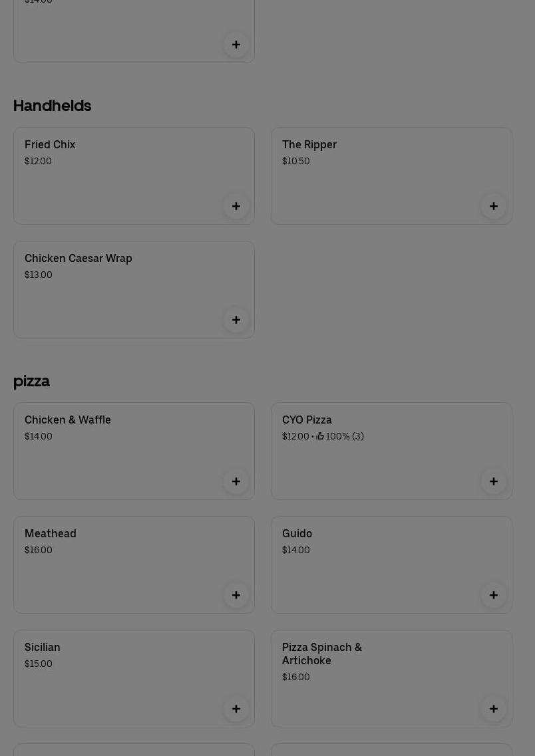The image size is (535, 756).
Task: Add the $14.00 item at top via plus icon
Action: click(236, 45)
